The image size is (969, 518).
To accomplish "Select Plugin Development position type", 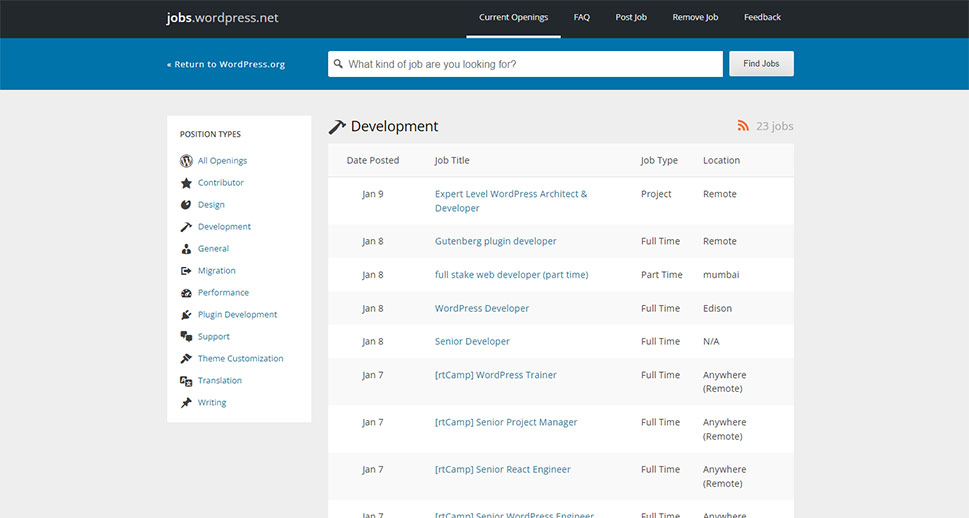I will pyautogui.click(x=237, y=315).
